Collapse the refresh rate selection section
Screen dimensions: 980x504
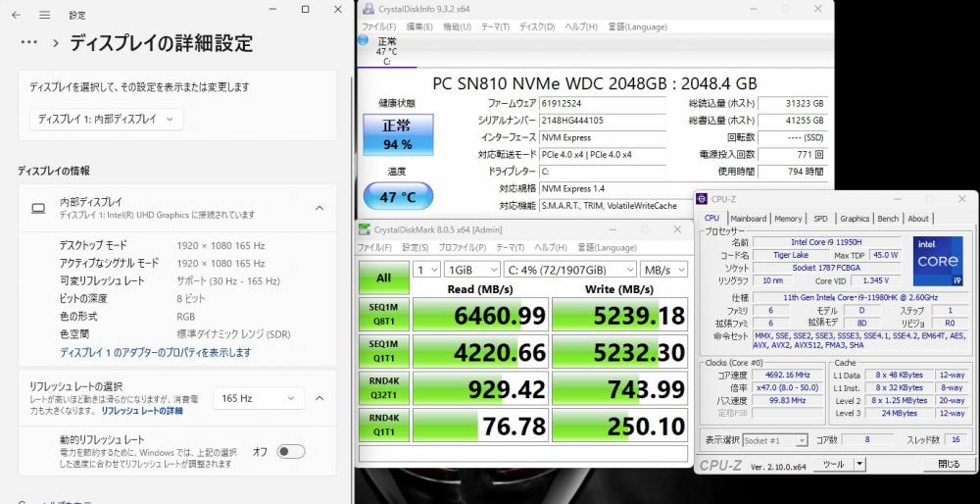[x=318, y=398]
